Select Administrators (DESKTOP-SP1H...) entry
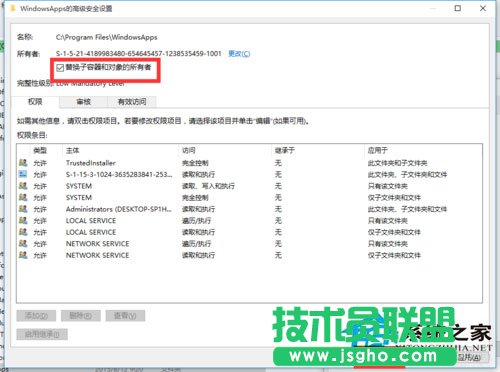The image size is (500, 372). coord(249,209)
